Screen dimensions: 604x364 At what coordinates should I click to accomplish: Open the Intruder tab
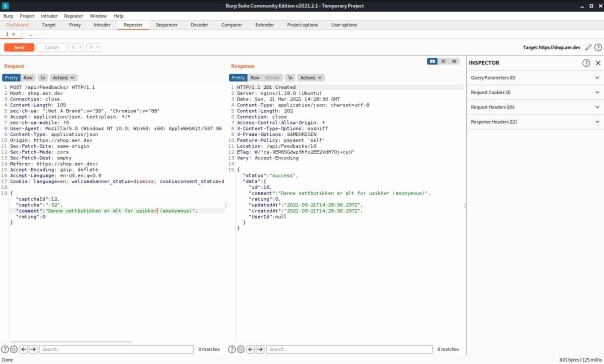tap(102, 25)
